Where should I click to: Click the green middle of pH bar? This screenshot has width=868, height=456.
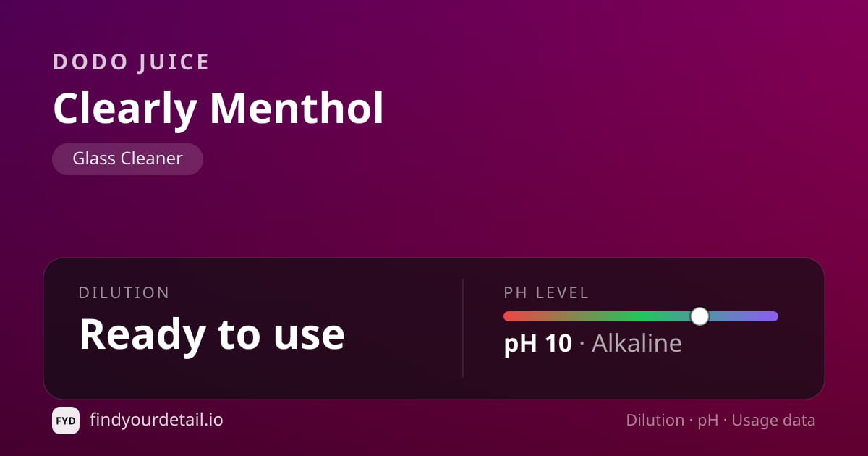click(637, 316)
